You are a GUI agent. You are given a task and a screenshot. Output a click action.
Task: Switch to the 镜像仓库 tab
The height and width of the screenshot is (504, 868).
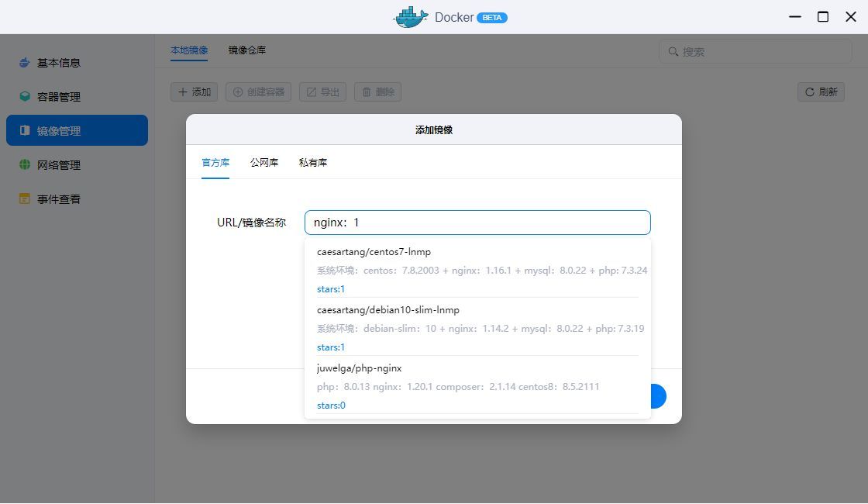pyautogui.click(x=246, y=49)
